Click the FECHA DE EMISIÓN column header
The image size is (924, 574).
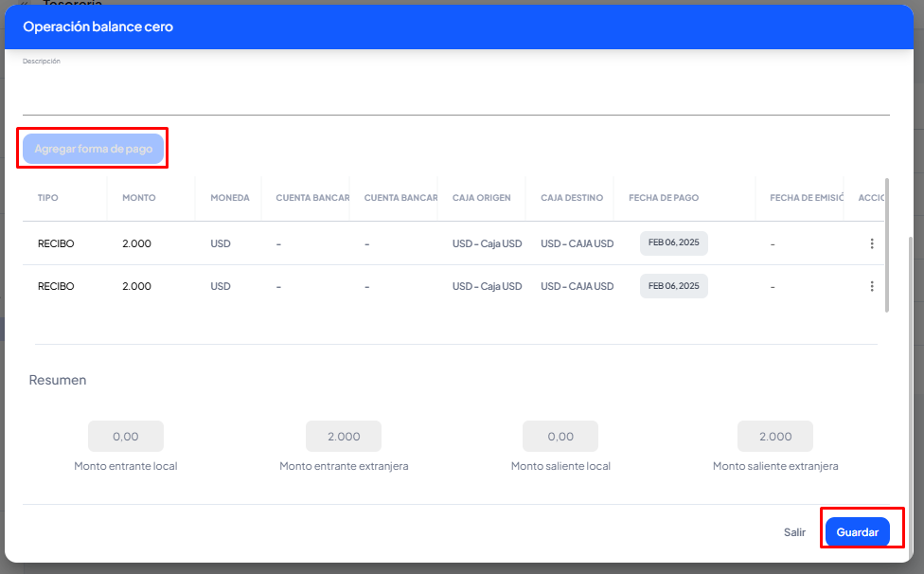point(806,198)
